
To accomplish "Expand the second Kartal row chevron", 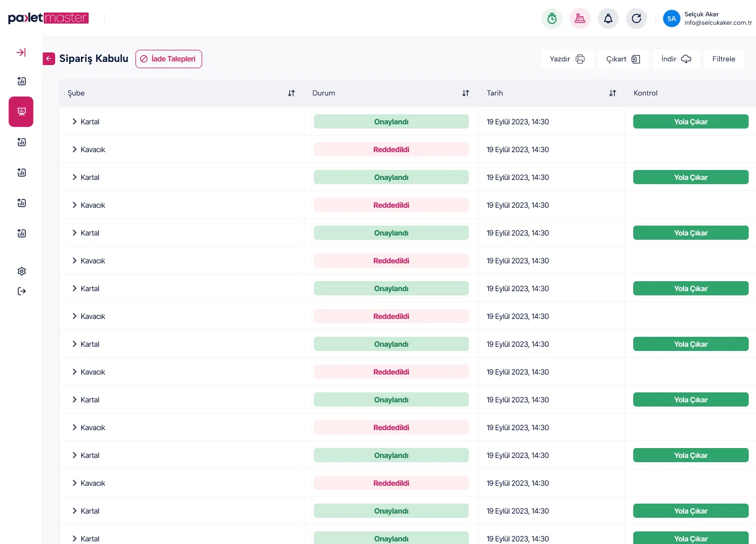I will point(75,177).
